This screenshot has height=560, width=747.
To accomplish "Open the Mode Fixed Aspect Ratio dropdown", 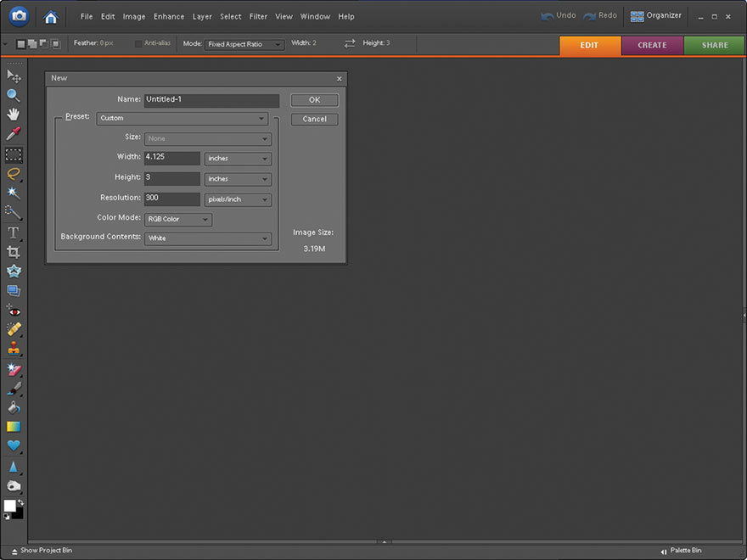I will 244,44.
